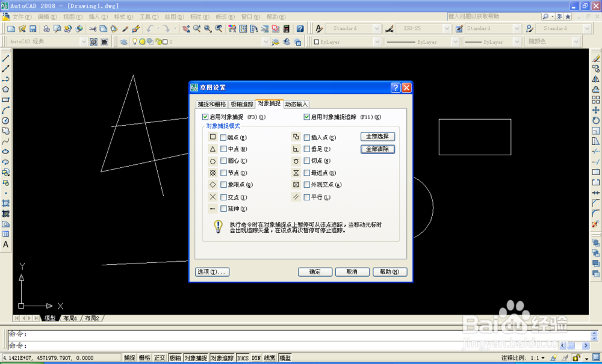Open the 文件(F) menu
The width and height of the screenshot is (602, 364).
[22, 17]
